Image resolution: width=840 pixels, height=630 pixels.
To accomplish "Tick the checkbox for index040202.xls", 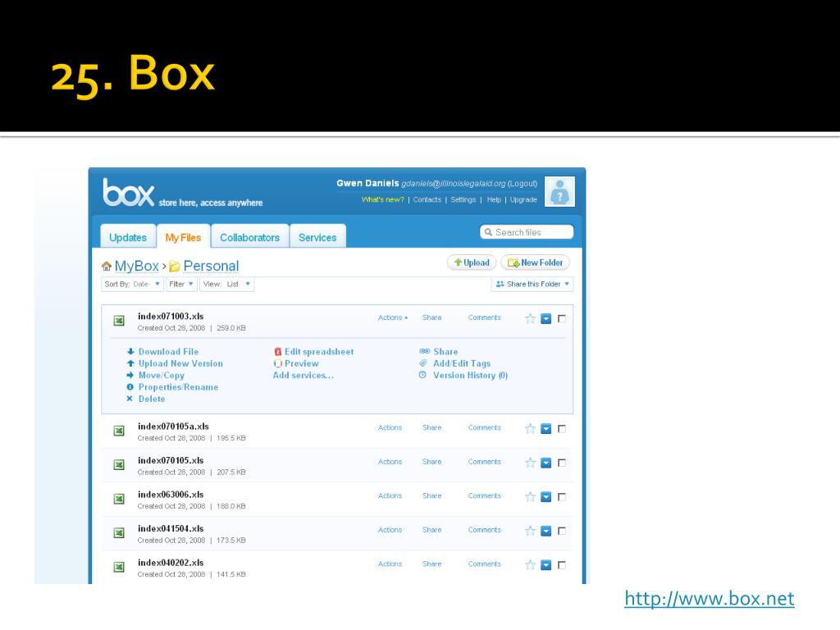I will pyautogui.click(x=561, y=564).
